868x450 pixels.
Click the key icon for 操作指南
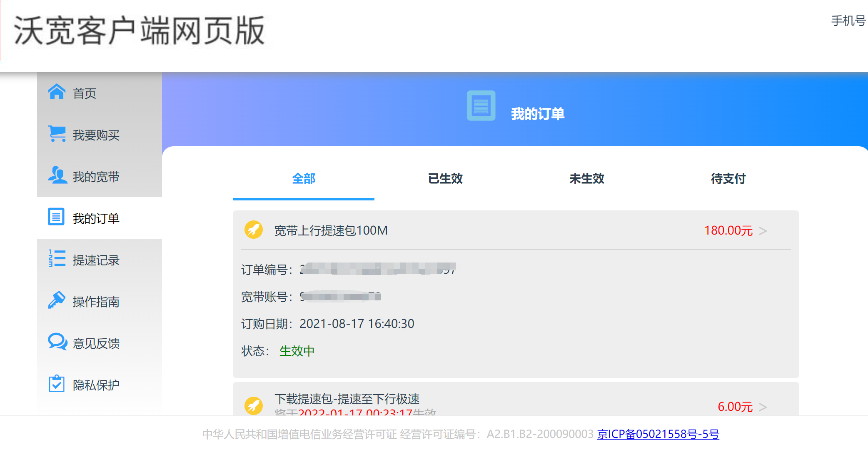(x=57, y=300)
